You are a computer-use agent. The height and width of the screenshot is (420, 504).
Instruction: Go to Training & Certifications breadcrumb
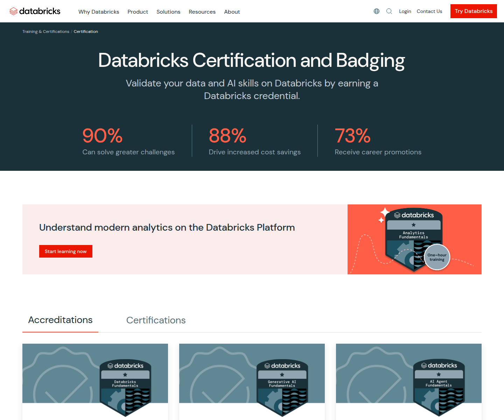click(46, 31)
